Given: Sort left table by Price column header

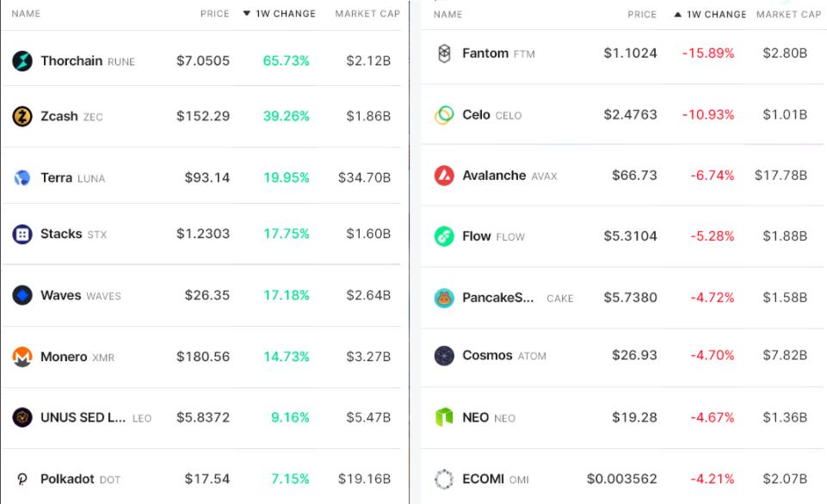Looking at the screenshot, I should [x=214, y=14].
